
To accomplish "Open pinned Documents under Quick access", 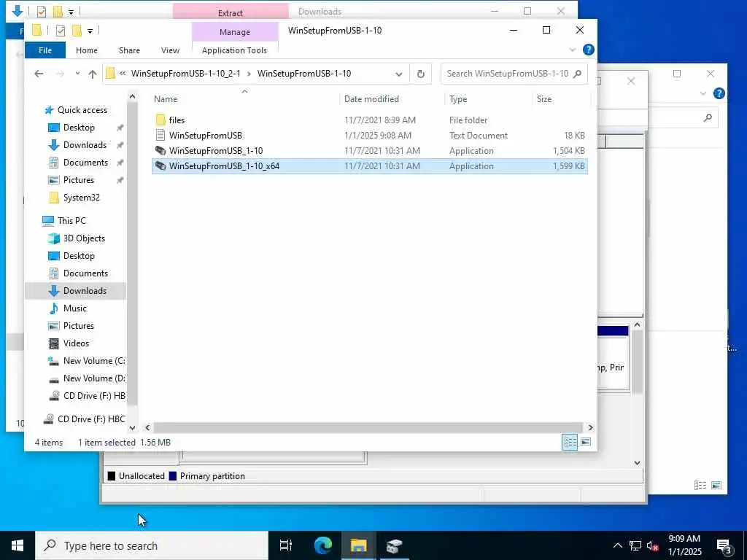I will coord(85,163).
